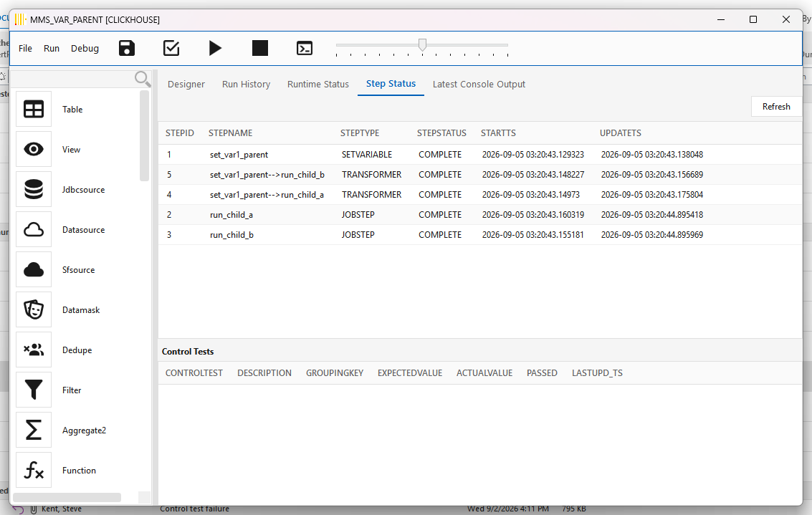This screenshot has width=812, height=515.
Task: Click the Aggregate2 palette label
Action: [x=84, y=430]
